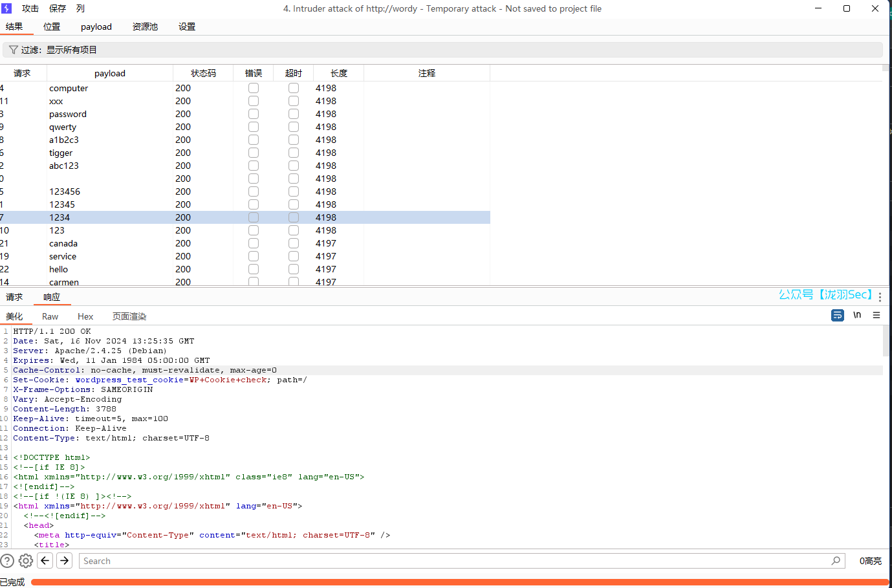Viewport: 892px width, 588px height.
Task: Open the response viewer hamburger menu
Action: tap(876, 315)
